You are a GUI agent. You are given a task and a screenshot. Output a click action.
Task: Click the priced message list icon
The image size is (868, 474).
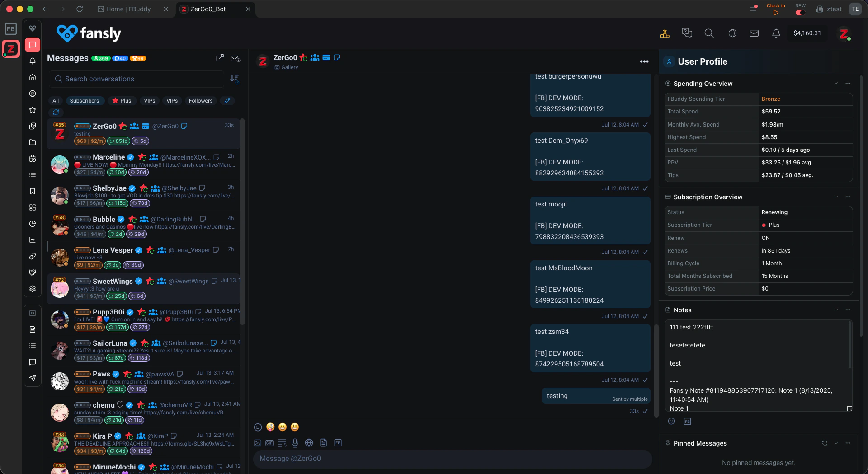(x=282, y=443)
